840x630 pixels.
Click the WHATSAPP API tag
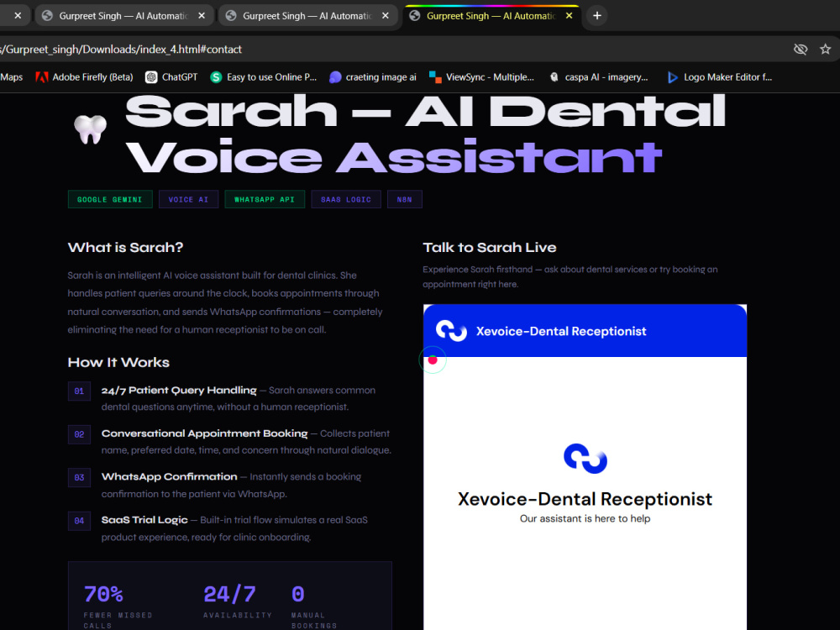coord(265,199)
